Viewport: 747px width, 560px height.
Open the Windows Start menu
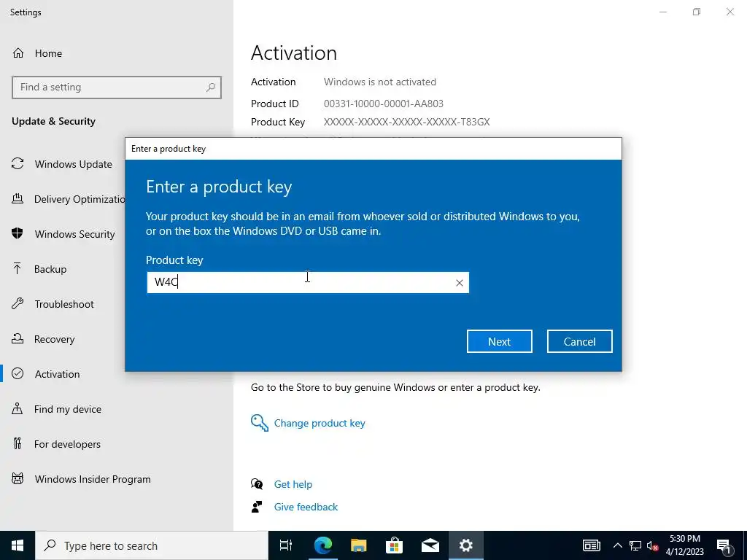point(18,545)
